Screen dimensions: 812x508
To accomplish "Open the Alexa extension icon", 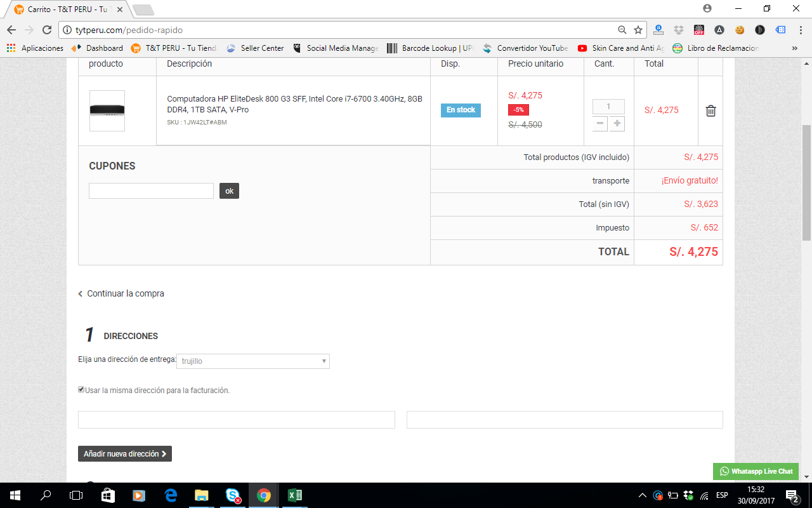I will 658,30.
